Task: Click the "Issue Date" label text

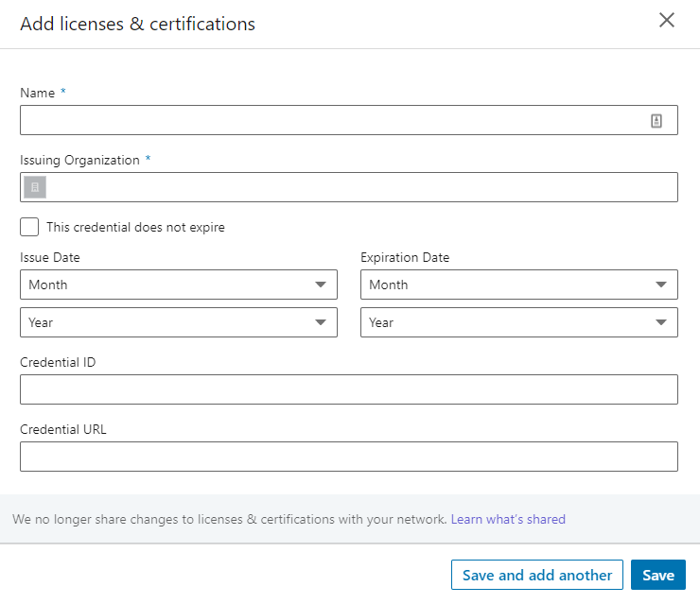Action: tap(50, 257)
